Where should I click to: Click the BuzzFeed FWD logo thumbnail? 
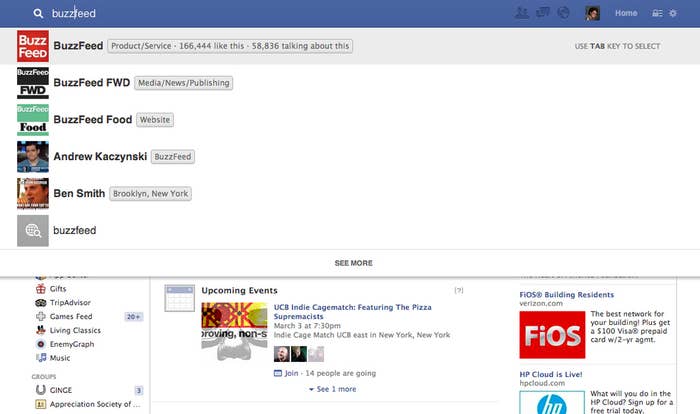33,83
